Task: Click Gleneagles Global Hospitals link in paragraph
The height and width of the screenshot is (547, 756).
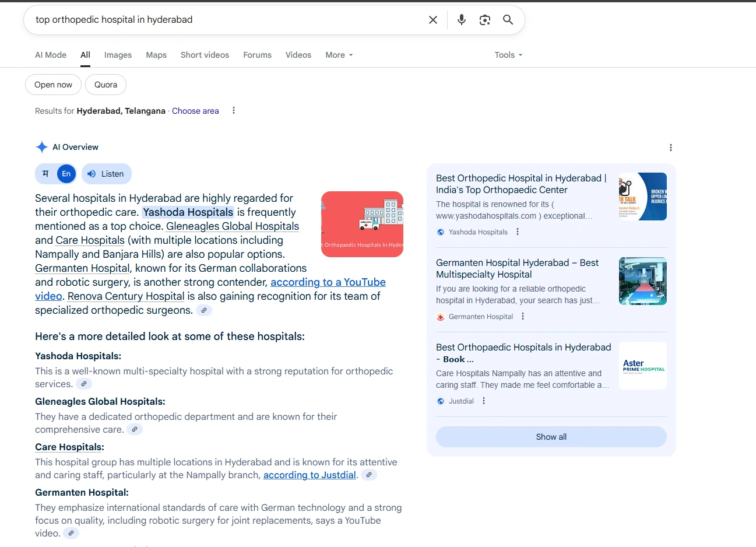Action: (233, 226)
